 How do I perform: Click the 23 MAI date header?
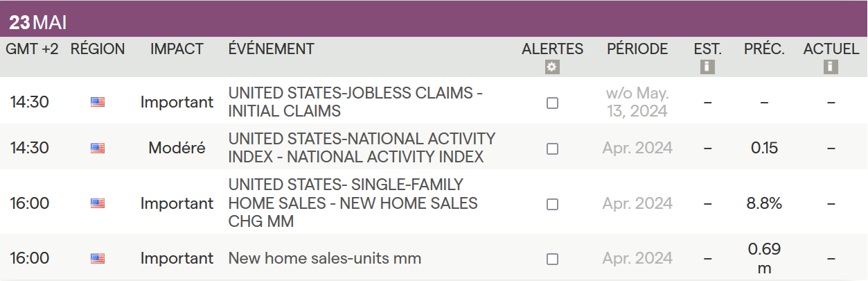point(38,22)
